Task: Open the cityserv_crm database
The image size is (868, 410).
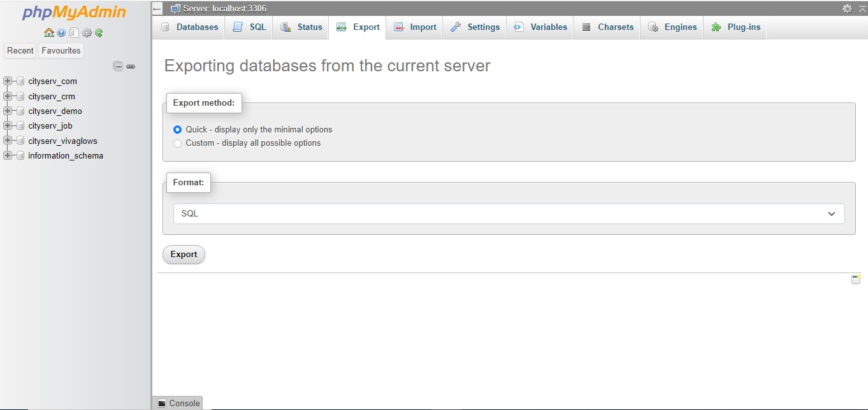Action: tap(52, 96)
